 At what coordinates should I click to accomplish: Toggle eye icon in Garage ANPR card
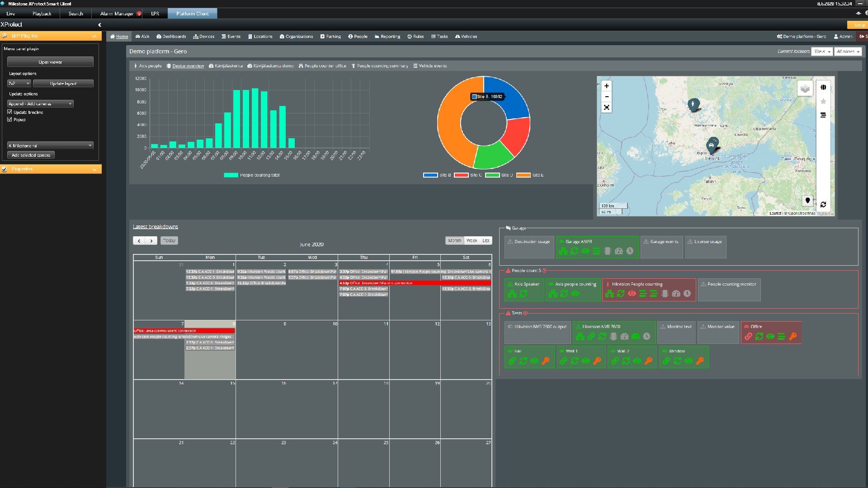(x=585, y=251)
